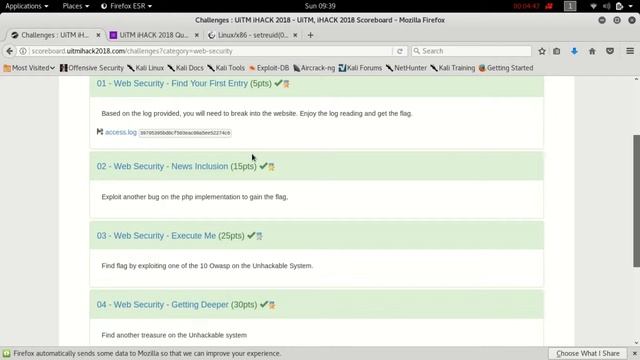The height and width of the screenshot is (360, 640).
Task: Click trophy icon beside Execute Me
Action: tap(259, 236)
